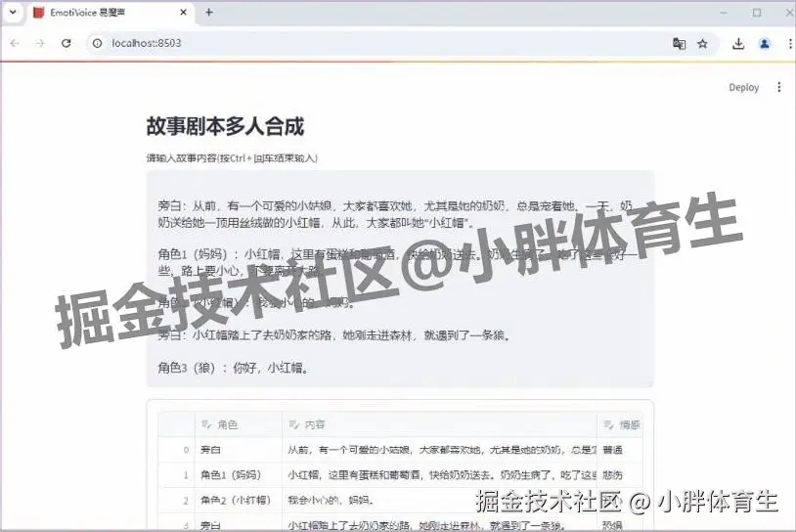Bookmark this page with star
Viewport: 796px width, 532px height.
(702, 44)
